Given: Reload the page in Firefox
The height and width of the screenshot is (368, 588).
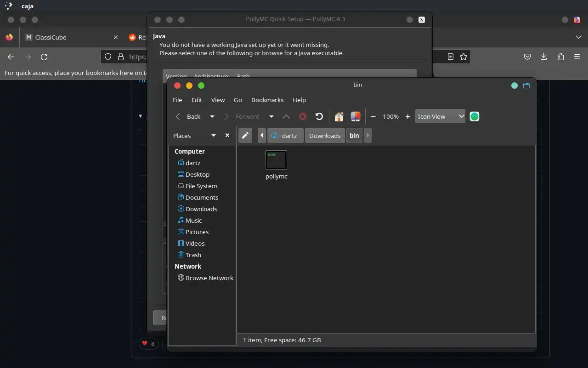Looking at the screenshot, I should tap(44, 57).
